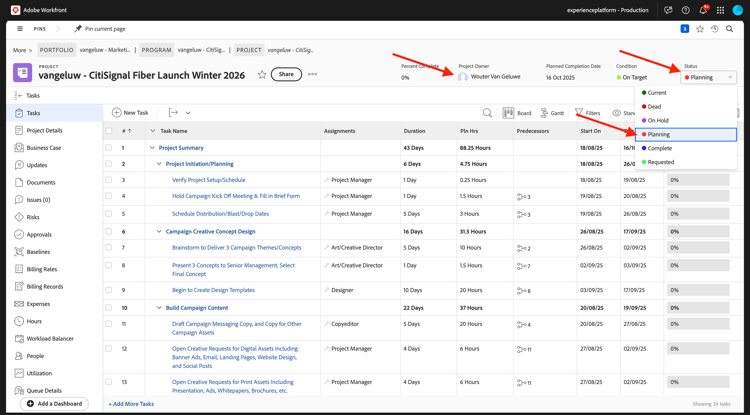
Task: Open the export options dropdown arrow
Action: click(x=188, y=113)
